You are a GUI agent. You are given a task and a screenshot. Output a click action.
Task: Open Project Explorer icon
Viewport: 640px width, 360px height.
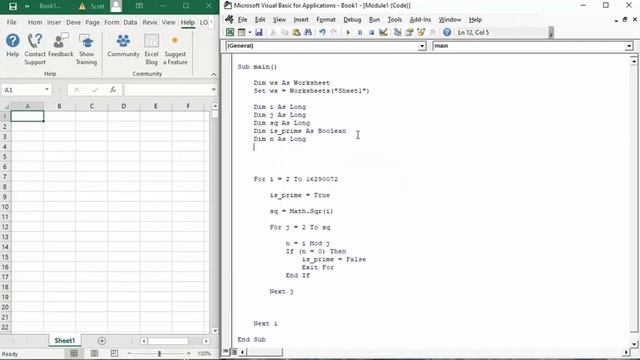point(397,32)
